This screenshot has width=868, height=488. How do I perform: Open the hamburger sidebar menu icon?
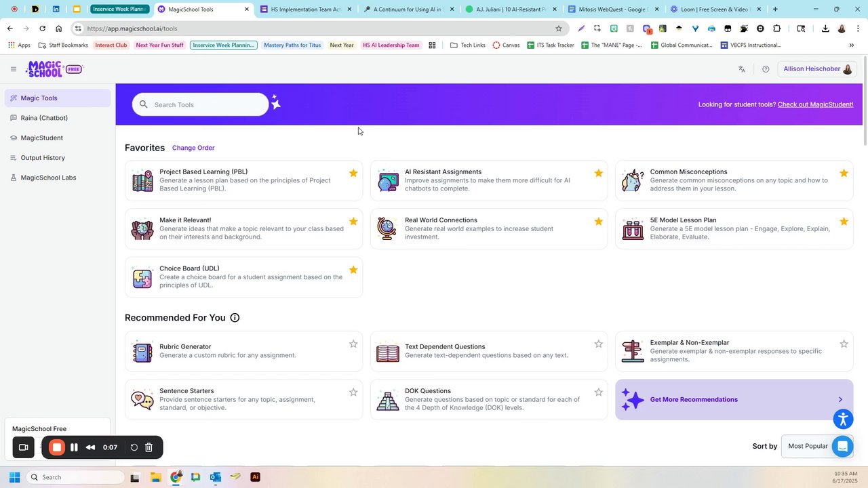(14, 69)
